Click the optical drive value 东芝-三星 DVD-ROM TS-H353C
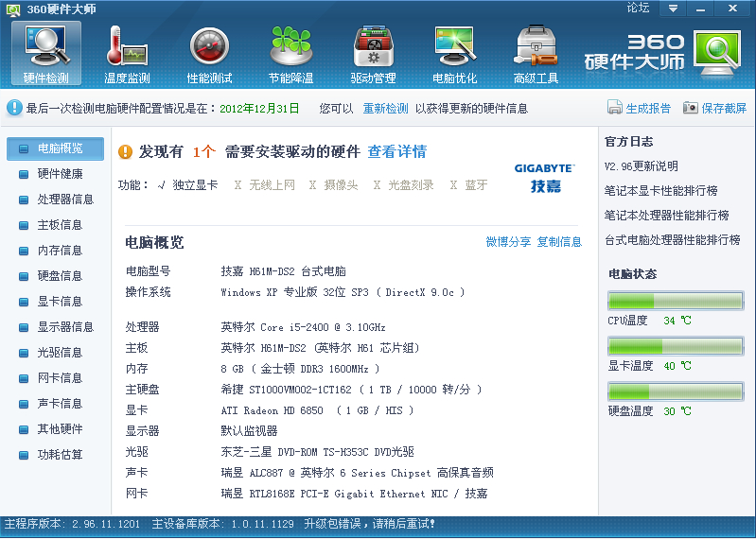 (317, 452)
